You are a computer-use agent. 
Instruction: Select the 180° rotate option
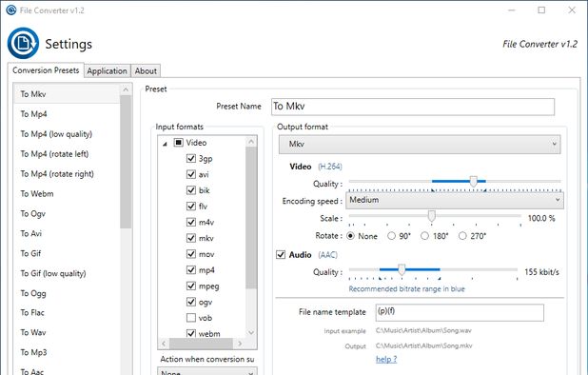(425, 236)
